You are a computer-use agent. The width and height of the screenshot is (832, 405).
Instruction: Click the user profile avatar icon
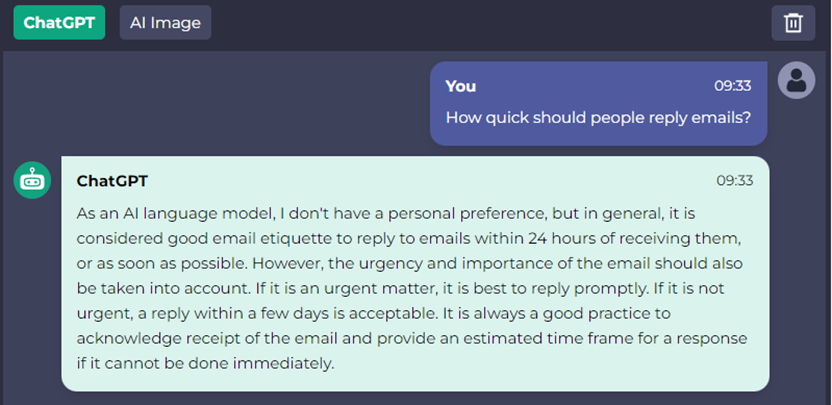point(796,80)
